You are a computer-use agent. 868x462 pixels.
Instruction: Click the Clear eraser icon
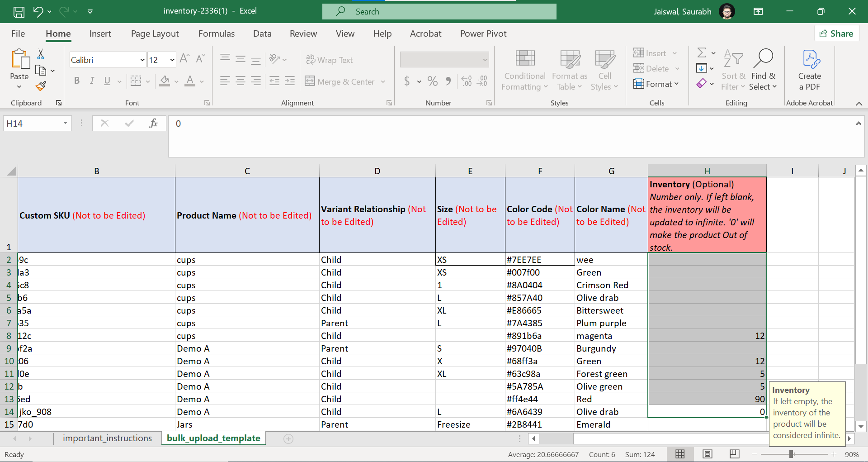pos(702,84)
